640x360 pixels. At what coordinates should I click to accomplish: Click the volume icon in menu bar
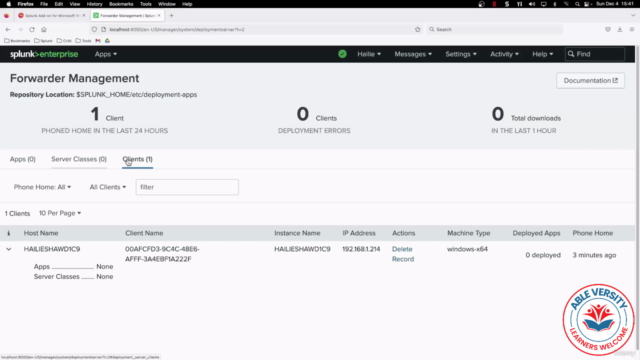(x=532, y=4)
